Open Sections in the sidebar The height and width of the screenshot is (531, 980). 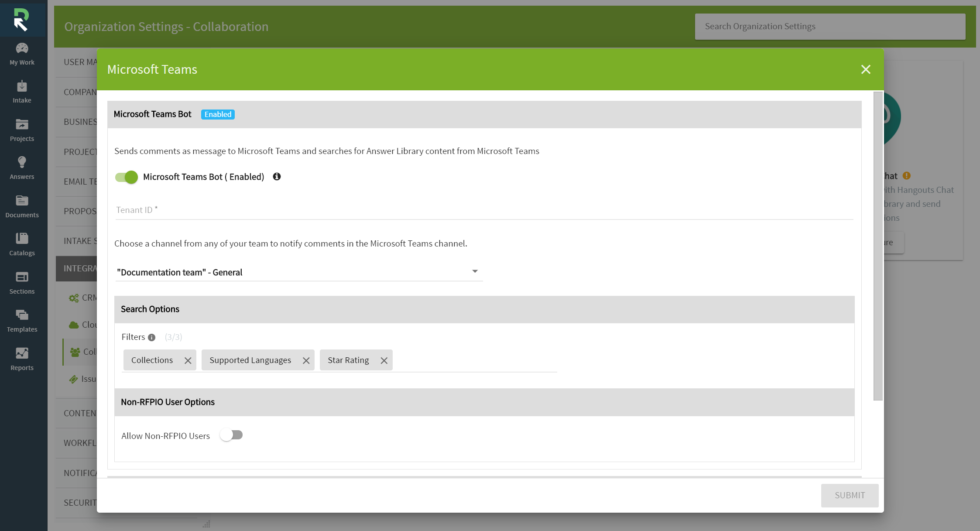[x=22, y=283]
